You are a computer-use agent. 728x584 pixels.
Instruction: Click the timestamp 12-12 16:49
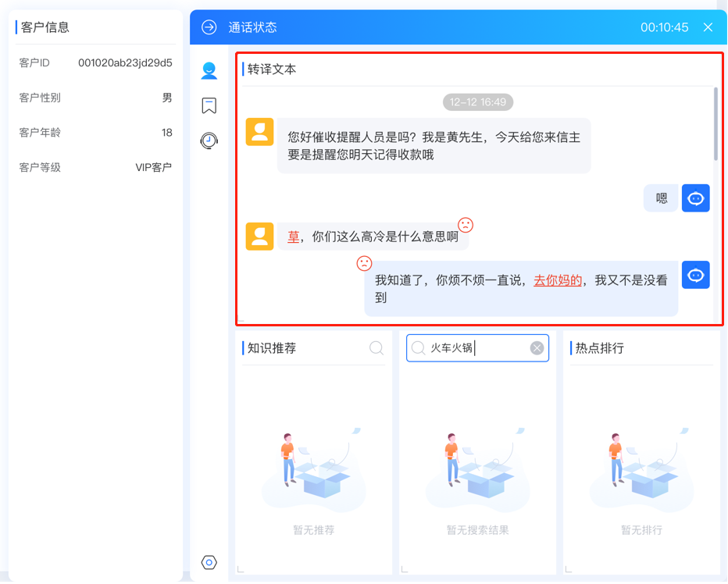[x=478, y=102]
